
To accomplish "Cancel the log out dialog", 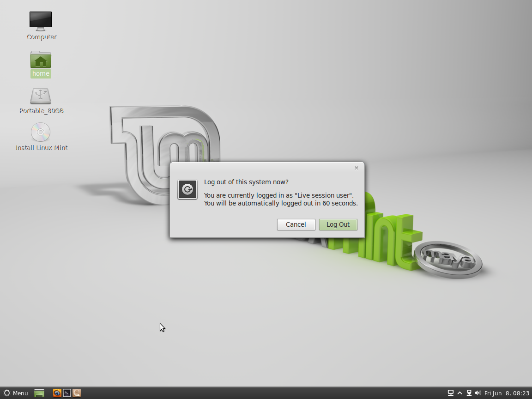I will pos(296,224).
